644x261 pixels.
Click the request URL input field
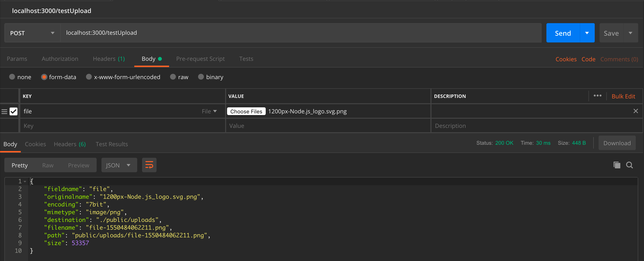(x=301, y=33)
